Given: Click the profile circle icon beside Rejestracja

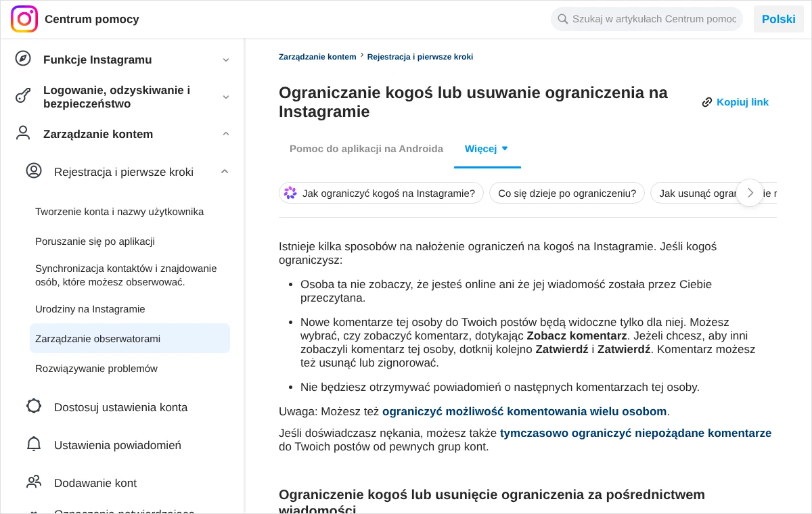Looking at the screenshot, I should [x=34, y=171].
